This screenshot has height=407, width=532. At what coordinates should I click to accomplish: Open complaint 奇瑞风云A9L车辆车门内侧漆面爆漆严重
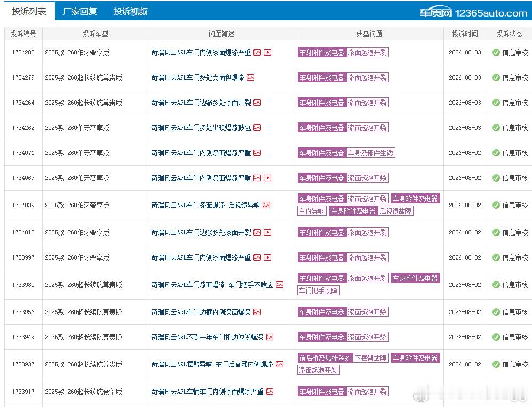coord(207,392)
